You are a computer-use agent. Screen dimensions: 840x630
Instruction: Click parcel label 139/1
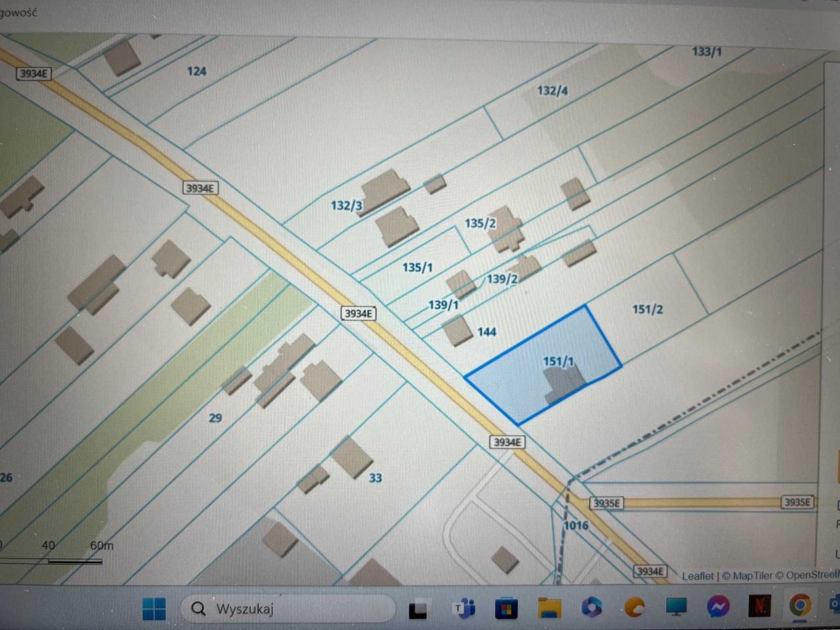(x=443, y=305)
